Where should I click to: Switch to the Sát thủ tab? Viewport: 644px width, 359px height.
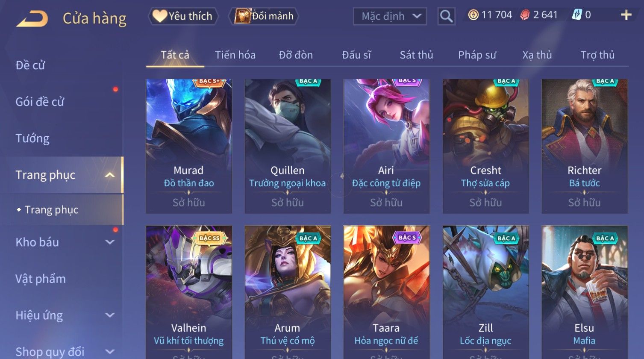[416, 55]
